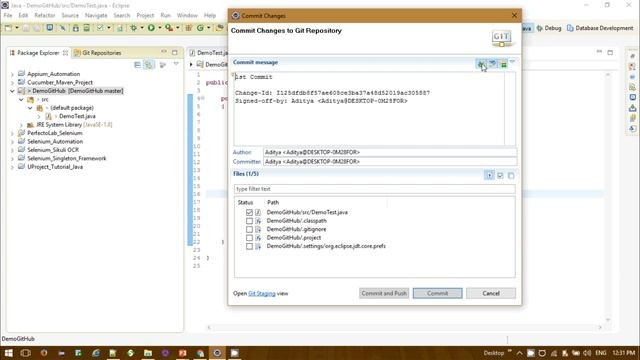Viewport: 640px width, 360px height.
Task: Click Eclipse icon on the taskbar
Action: coord(217,353)
